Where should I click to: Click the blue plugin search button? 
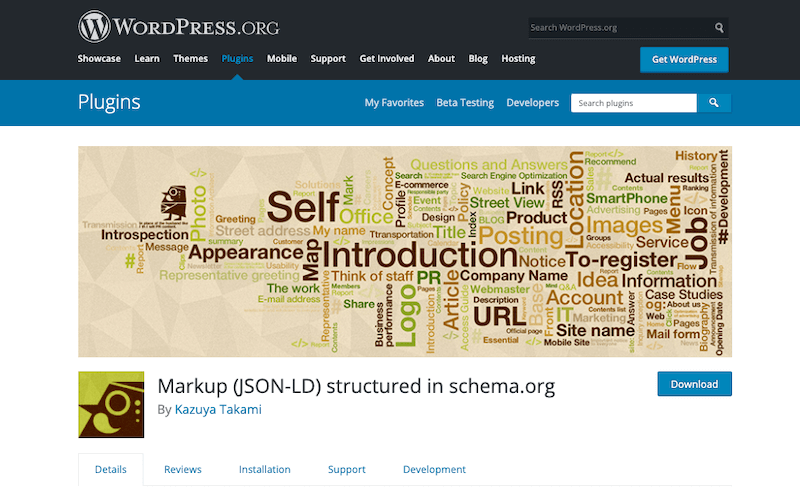point(714,103)
